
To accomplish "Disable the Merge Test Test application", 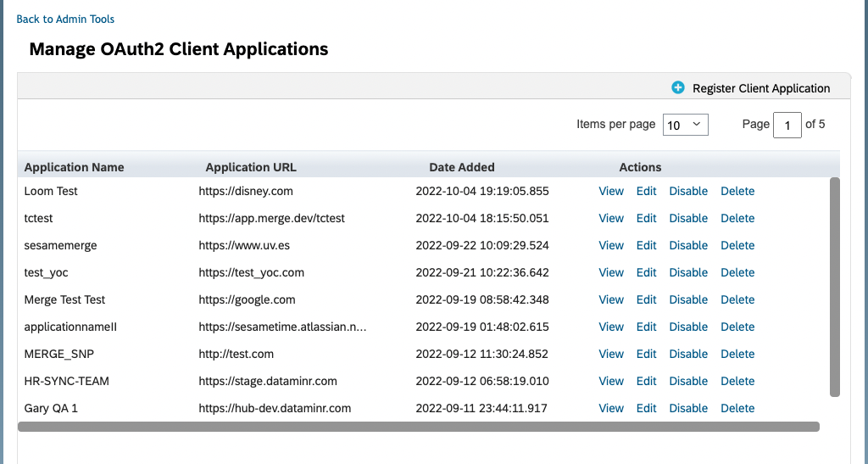I will (x=687, y=299).
